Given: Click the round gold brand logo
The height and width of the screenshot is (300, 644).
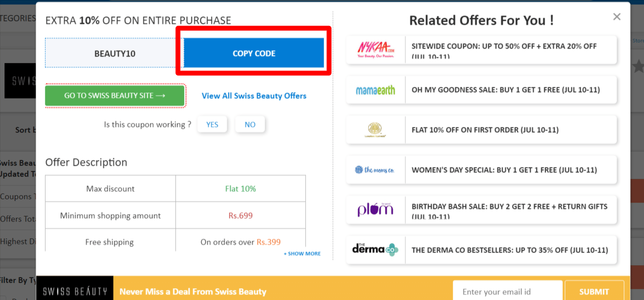Looking at the screenshot, I should pyautogui.click(x=375, y=130).
